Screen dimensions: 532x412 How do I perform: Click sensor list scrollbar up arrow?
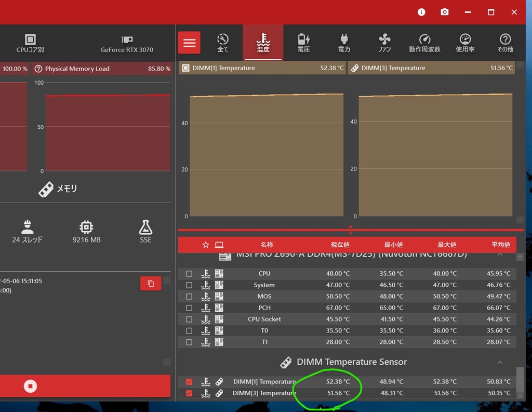coord(520,257)
